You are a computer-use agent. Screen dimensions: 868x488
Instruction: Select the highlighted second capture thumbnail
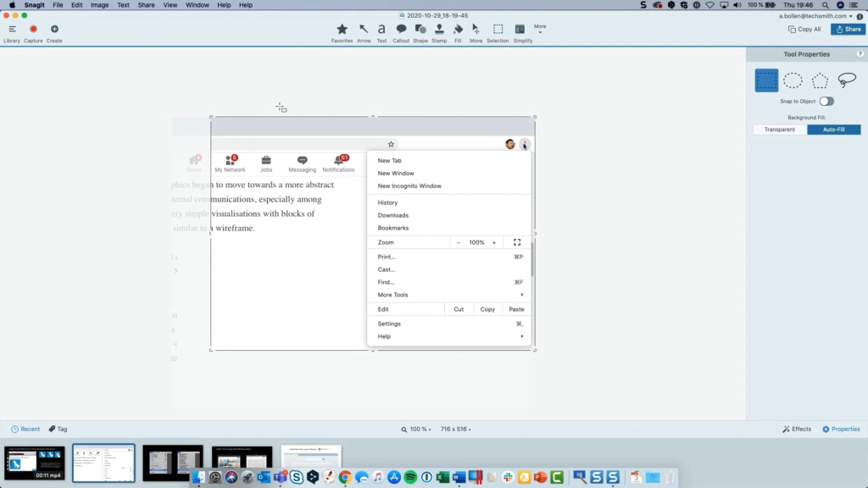click(x=103, y=463)
